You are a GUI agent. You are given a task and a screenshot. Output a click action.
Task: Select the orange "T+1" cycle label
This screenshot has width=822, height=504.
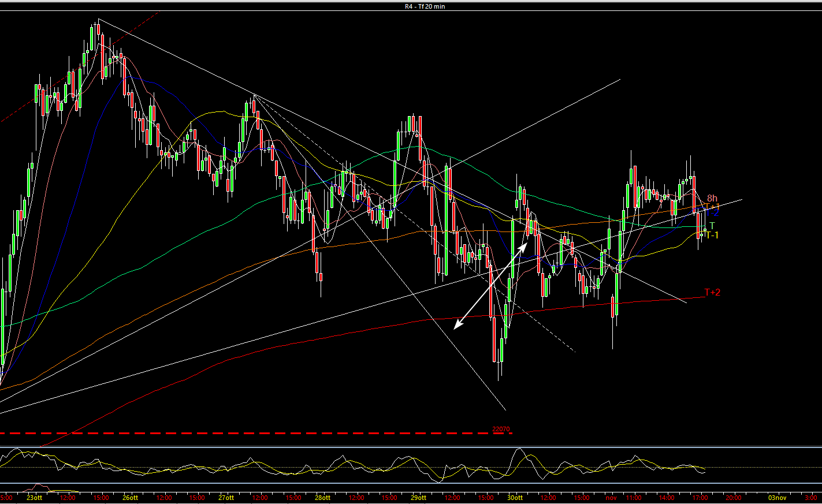click(x=712, y=206)
